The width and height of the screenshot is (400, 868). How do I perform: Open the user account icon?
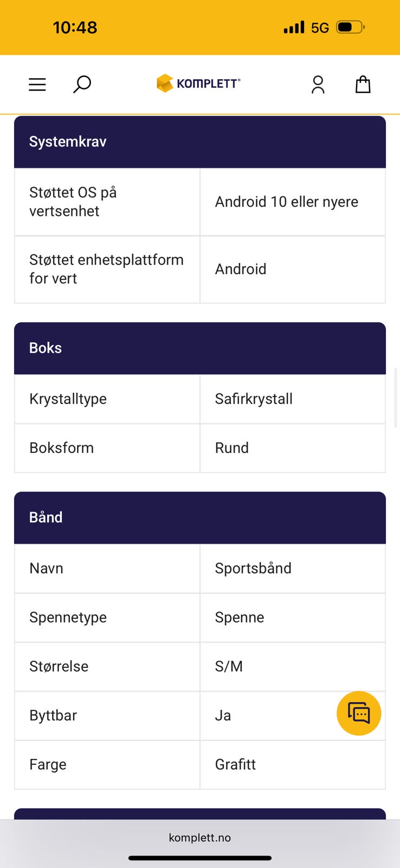coord(318,85)
